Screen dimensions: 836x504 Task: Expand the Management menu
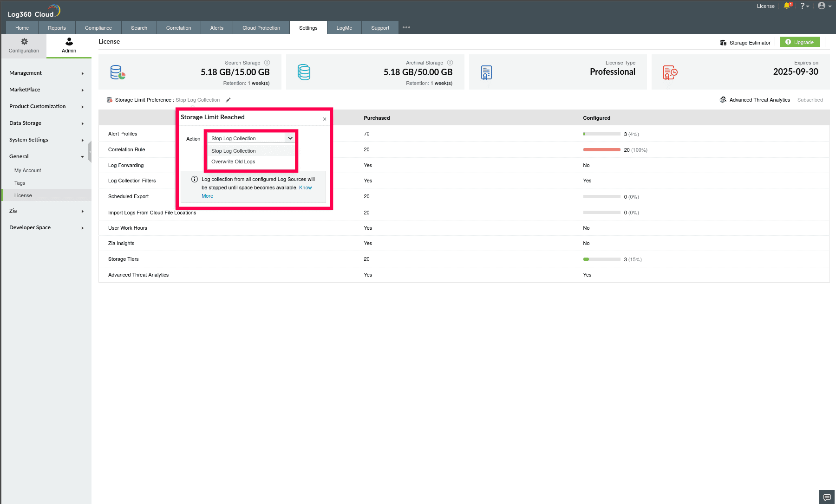click(46, 73)
